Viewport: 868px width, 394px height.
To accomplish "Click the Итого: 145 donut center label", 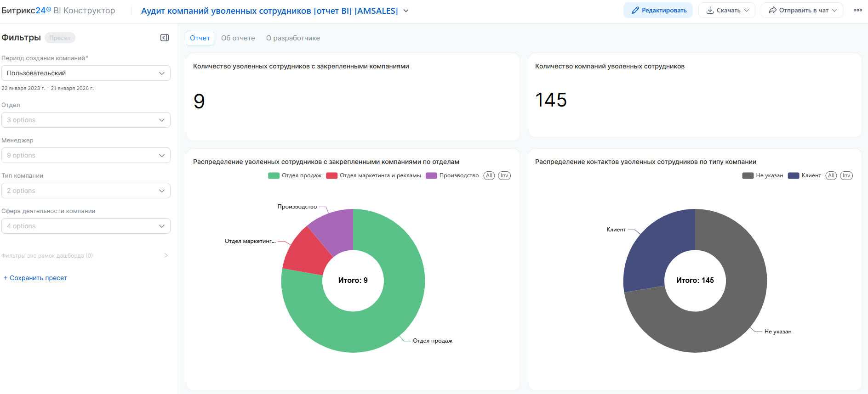I will pos(695,280).
